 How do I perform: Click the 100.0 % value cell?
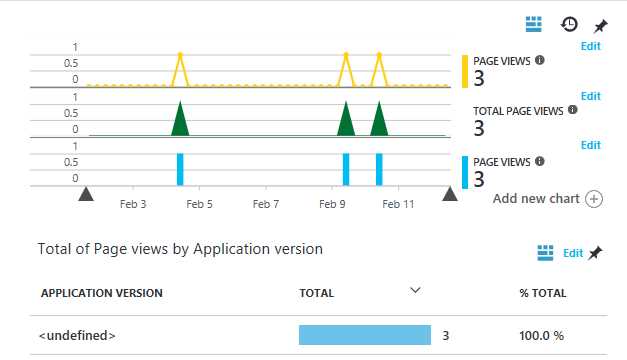(541, 336)
